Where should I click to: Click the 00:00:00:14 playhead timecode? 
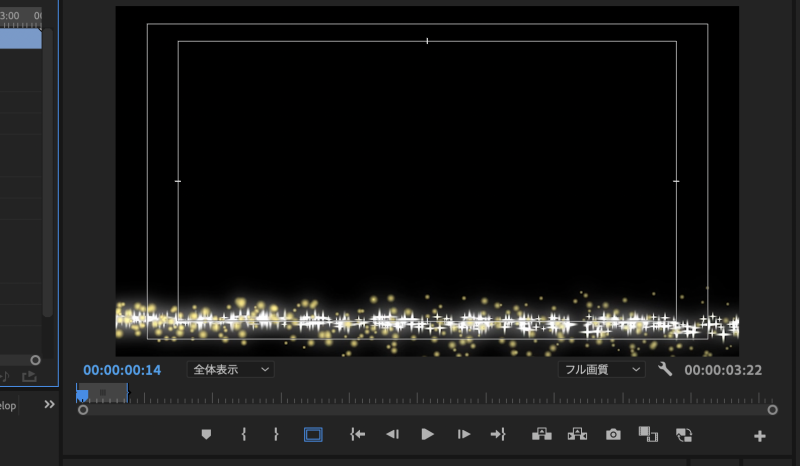[122, 370]
